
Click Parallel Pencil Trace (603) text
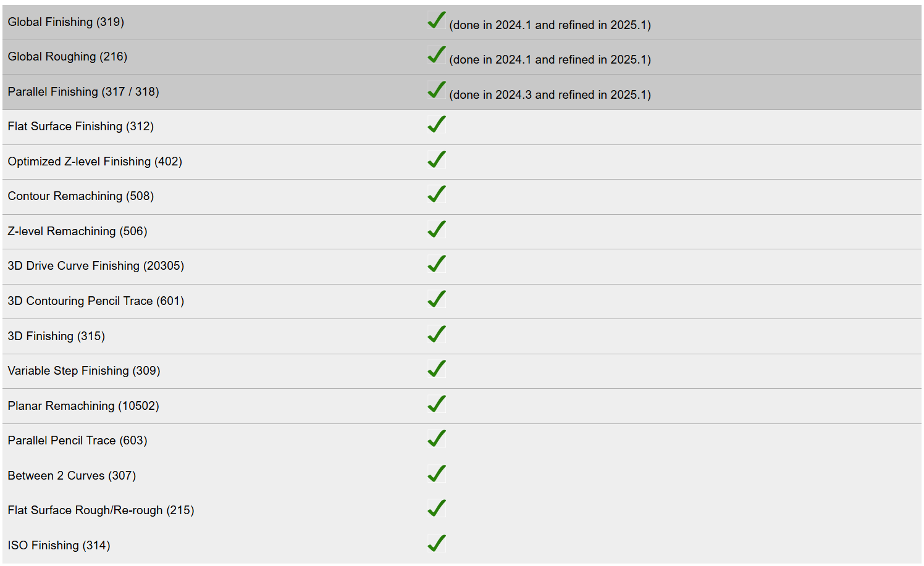click(x=77, y=441)
